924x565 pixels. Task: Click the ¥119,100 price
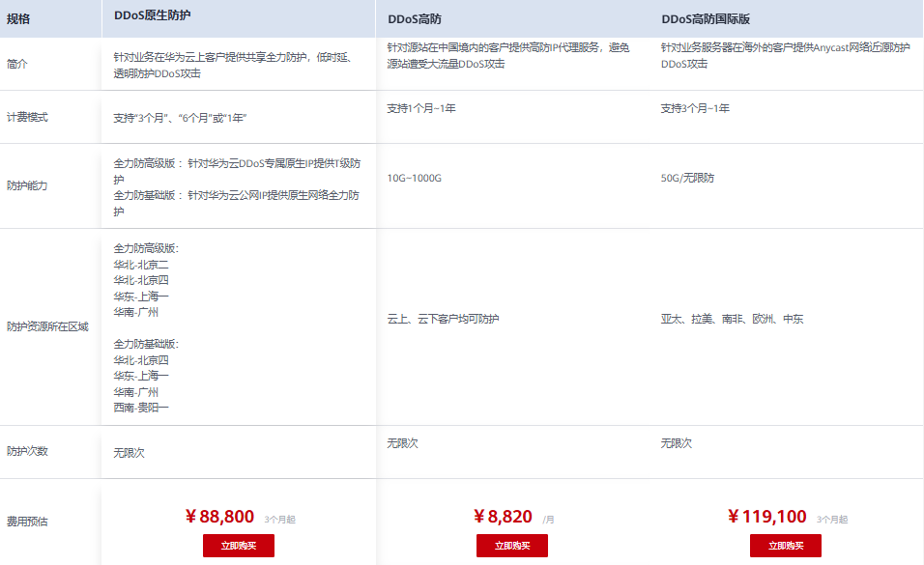point(766,517)
